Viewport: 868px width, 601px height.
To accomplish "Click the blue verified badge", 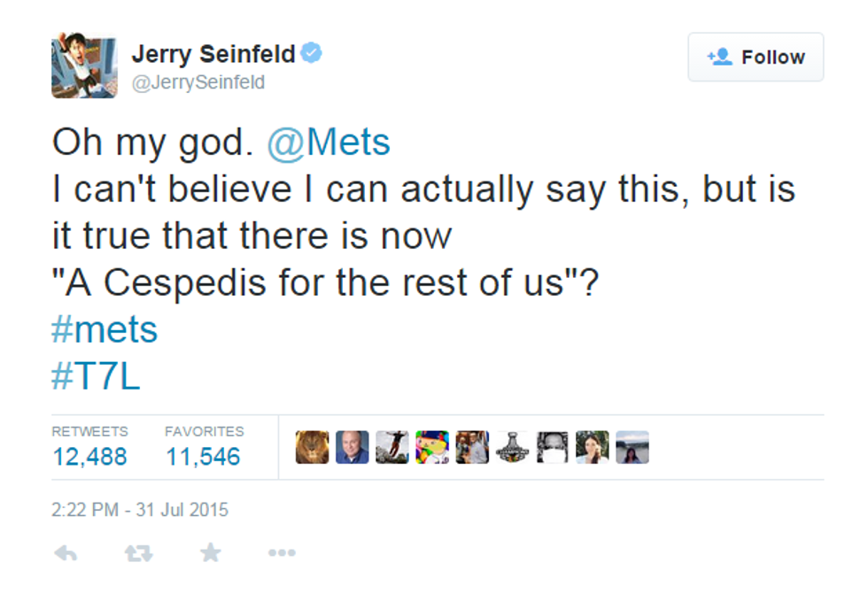I will click(311, 54).
